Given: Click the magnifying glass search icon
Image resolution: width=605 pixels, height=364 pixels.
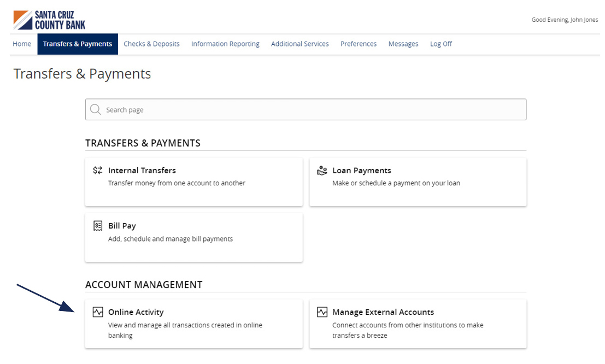Looking at the screenshot, I should coord(96,109).
